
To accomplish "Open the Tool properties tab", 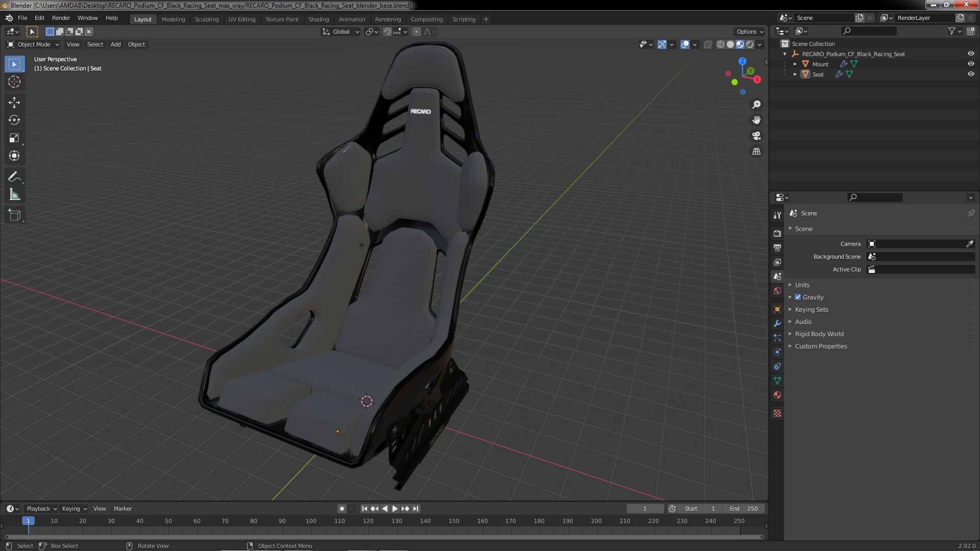I will [777, 215].
